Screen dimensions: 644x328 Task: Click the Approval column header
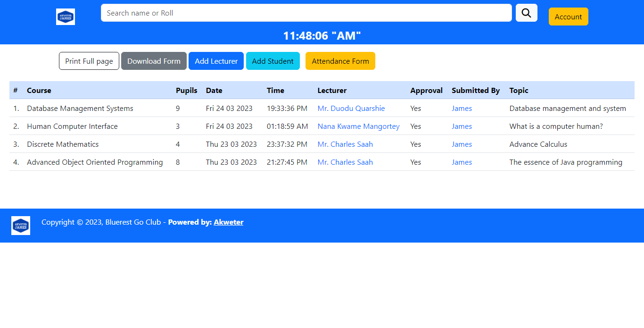click(x=426, y=90)
